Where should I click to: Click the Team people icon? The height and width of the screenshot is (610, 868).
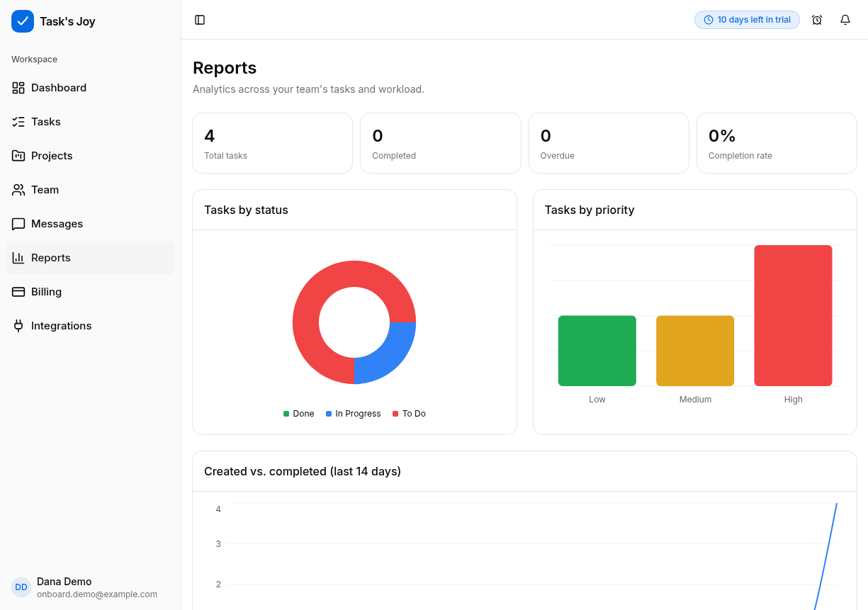point(18,190)
